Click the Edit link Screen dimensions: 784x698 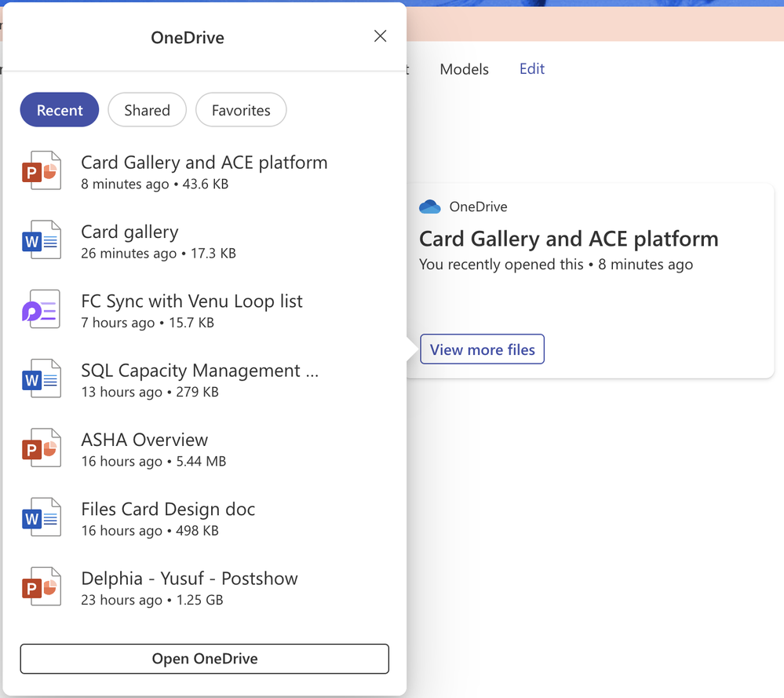pos(532,68)
